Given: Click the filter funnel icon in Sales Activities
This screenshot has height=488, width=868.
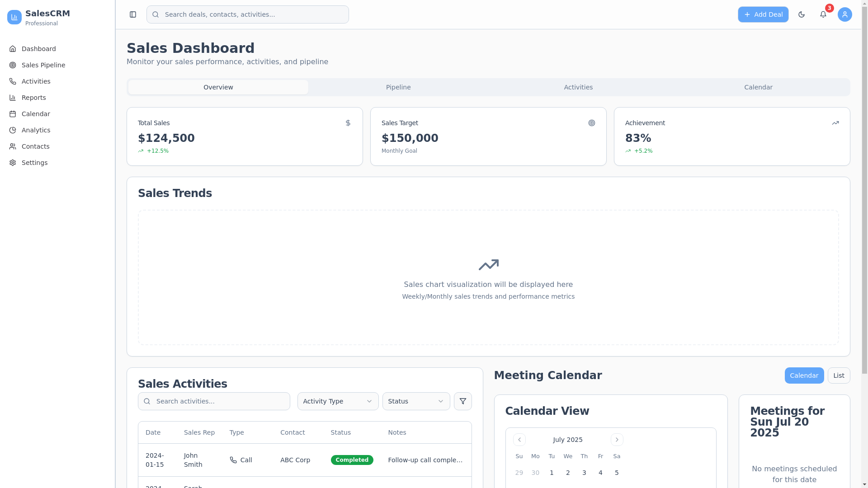Looking at the screenshot, I should (463, 401).
